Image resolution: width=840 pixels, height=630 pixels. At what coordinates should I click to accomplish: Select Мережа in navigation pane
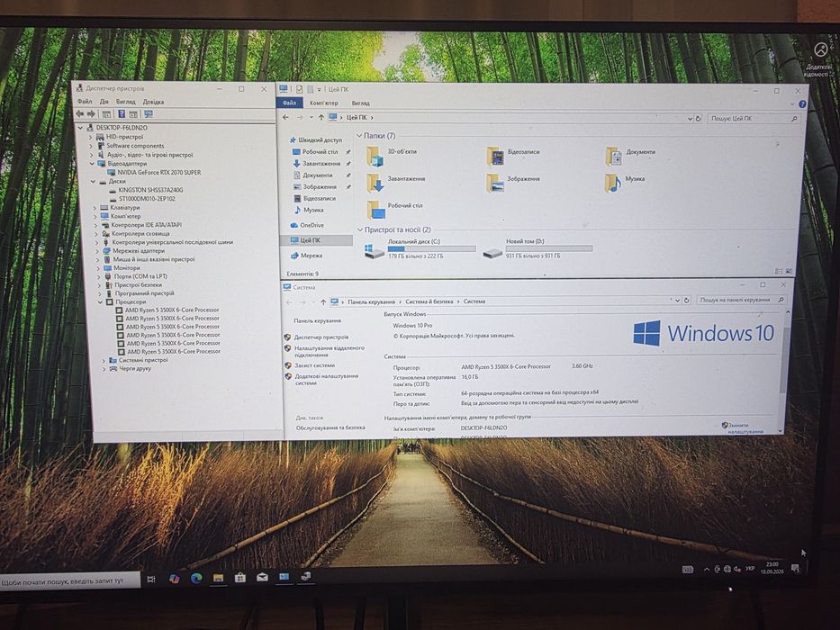pyautogui.click(x=306, y=256)
